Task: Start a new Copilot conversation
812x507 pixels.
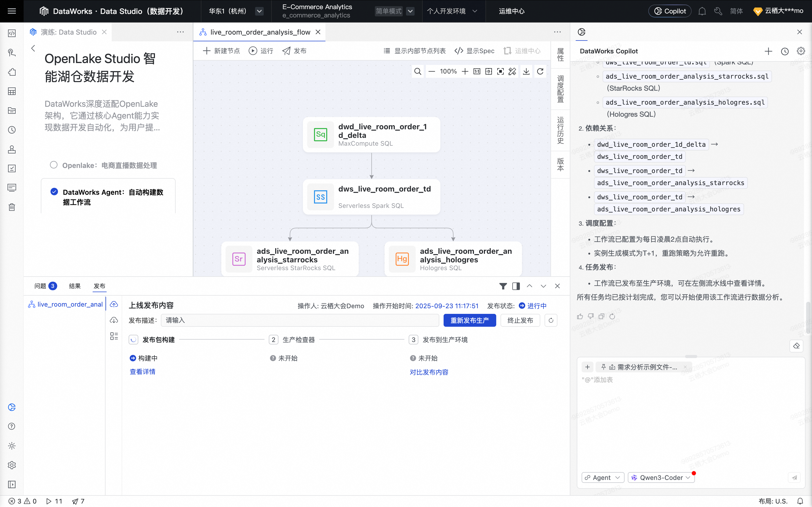Action: [769, 51]
